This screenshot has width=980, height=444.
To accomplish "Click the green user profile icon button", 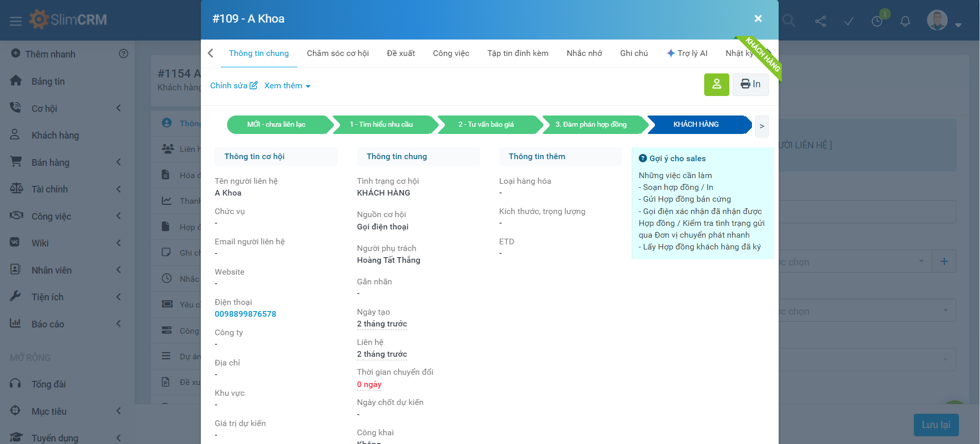I will 716,85.
